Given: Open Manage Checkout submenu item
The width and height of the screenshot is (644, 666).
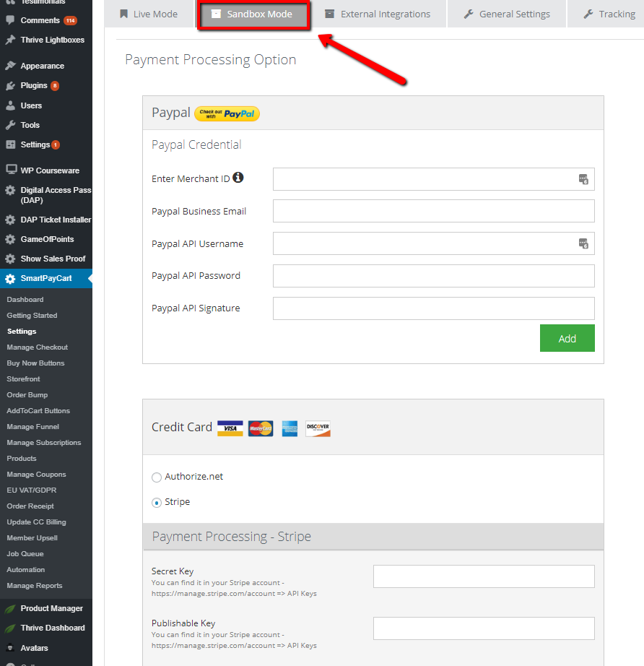Looking at the screenshot, I should click(x=38, y=347).
